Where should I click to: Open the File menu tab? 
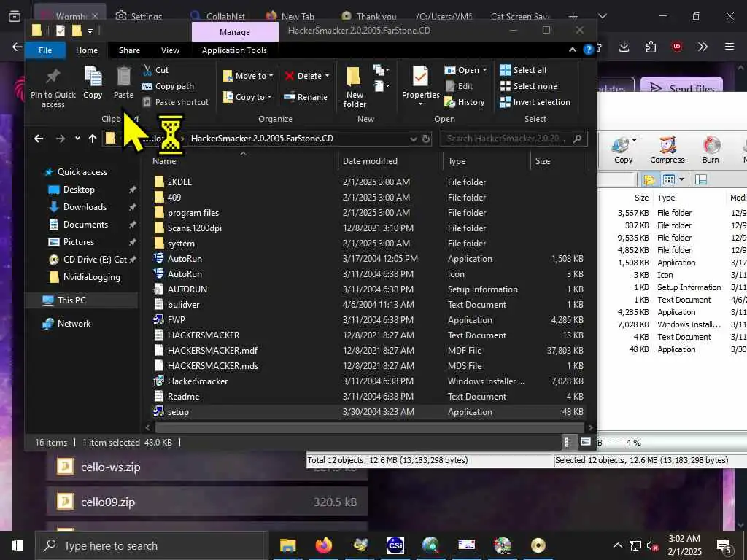click(x=45, y=50)
